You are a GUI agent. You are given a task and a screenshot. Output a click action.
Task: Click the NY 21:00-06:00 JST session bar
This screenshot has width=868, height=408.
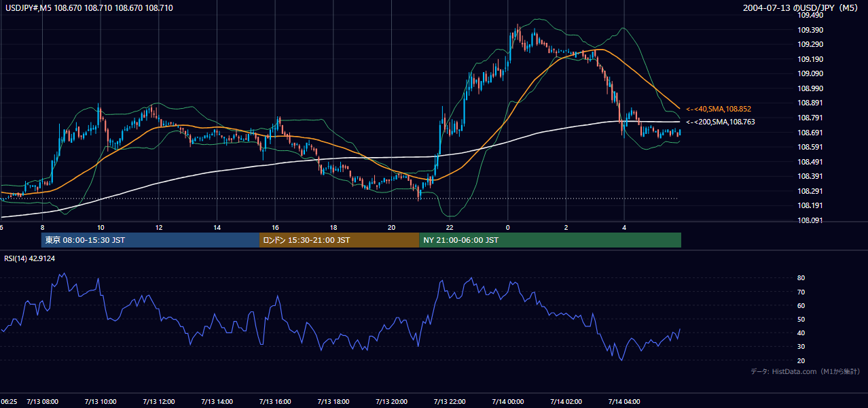(550, 240)
